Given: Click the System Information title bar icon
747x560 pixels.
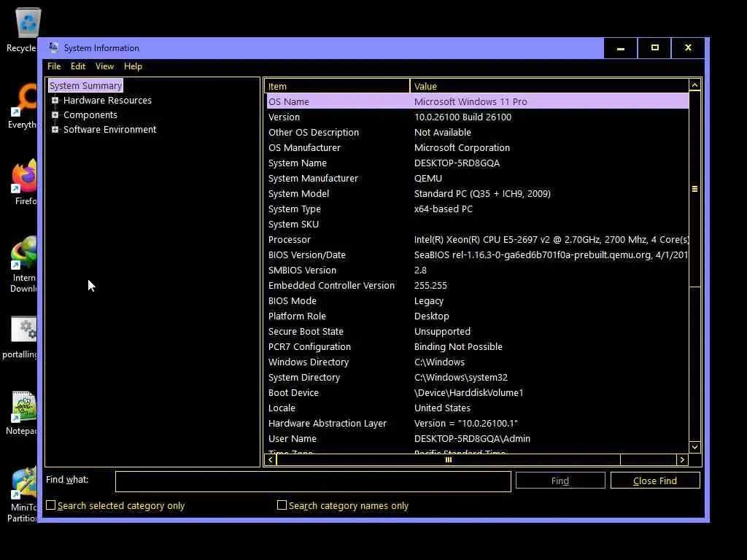Looking at the screenshot, I should 53,47.
